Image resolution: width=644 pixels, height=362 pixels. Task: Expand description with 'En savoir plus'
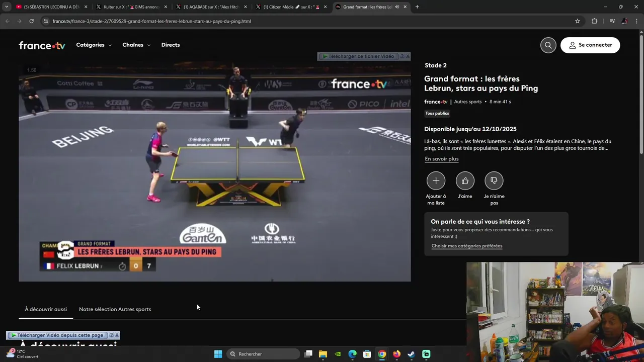[x=442, y=159]
